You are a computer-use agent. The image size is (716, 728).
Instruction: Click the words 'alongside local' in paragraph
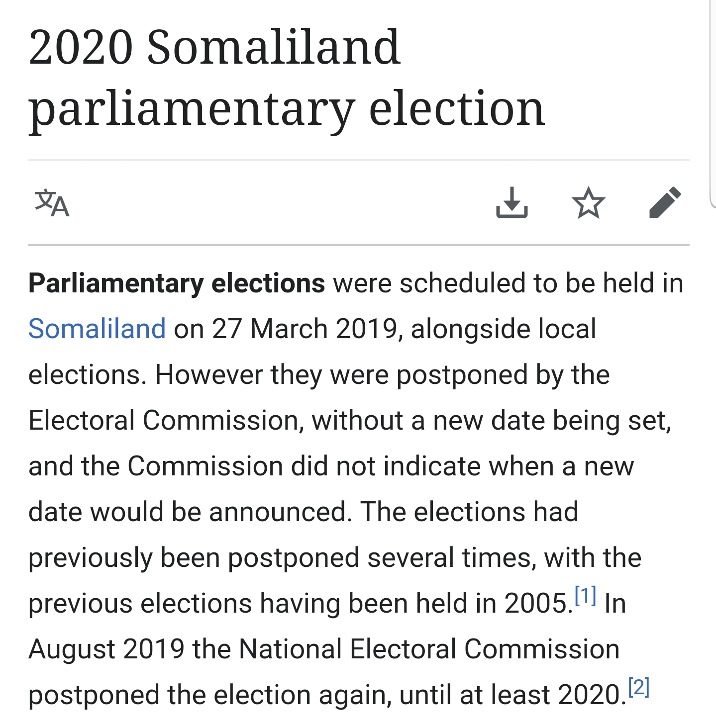[503, 329]
